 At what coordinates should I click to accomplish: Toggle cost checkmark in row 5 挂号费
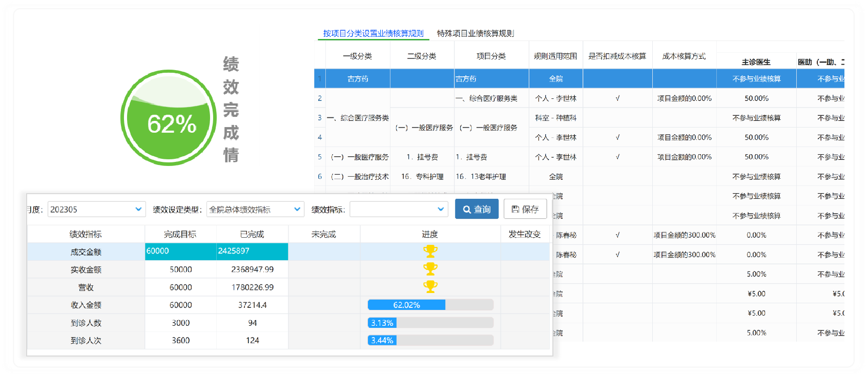(x=617, y=157)
